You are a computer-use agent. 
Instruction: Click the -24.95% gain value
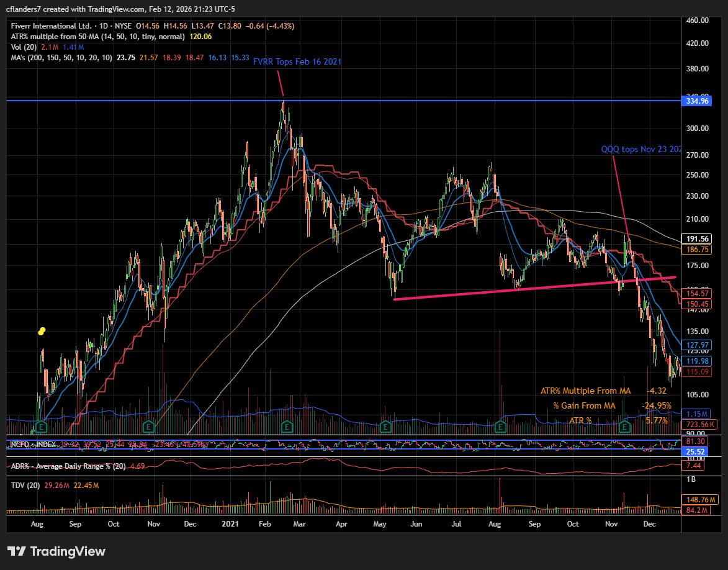pyautogui.click(x=657, y=405)
